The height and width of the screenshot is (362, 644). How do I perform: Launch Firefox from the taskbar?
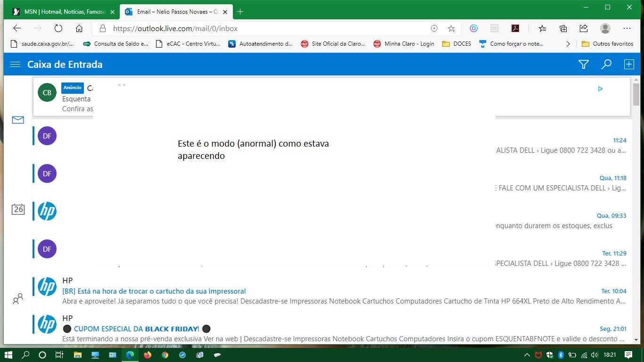coord(148,355)
